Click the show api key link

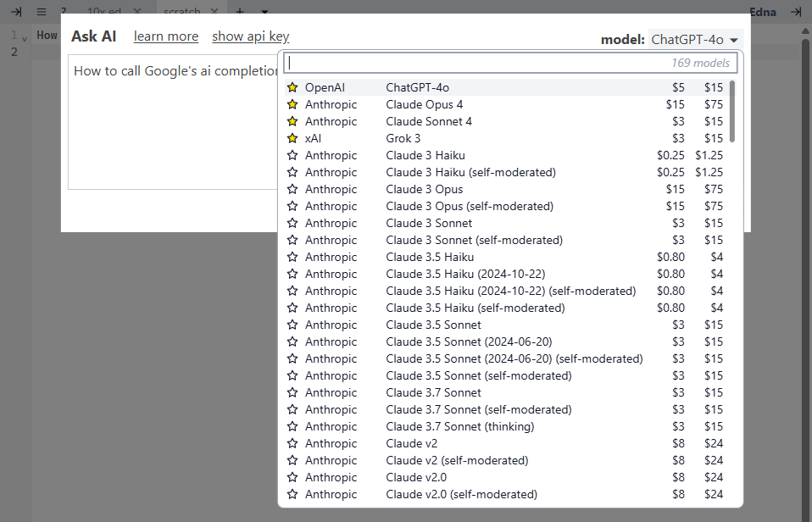click(251, 36)
